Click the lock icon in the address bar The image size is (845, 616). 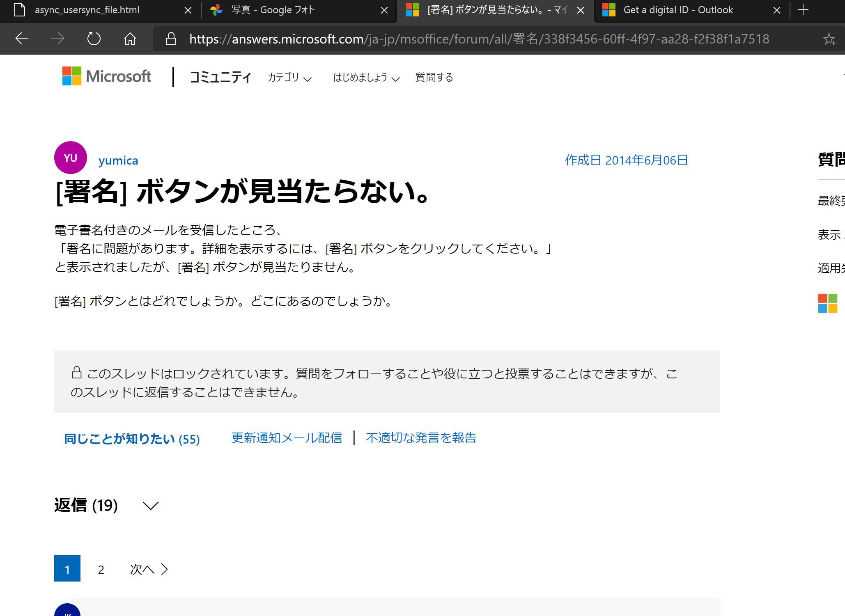click(x=171, y=39)
